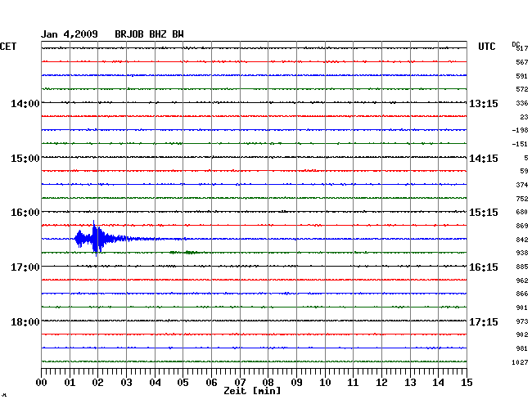Click the '10' minute axis tick label
Image resolution: width=532 pixels, height=404 pixels.
point(325,383)
